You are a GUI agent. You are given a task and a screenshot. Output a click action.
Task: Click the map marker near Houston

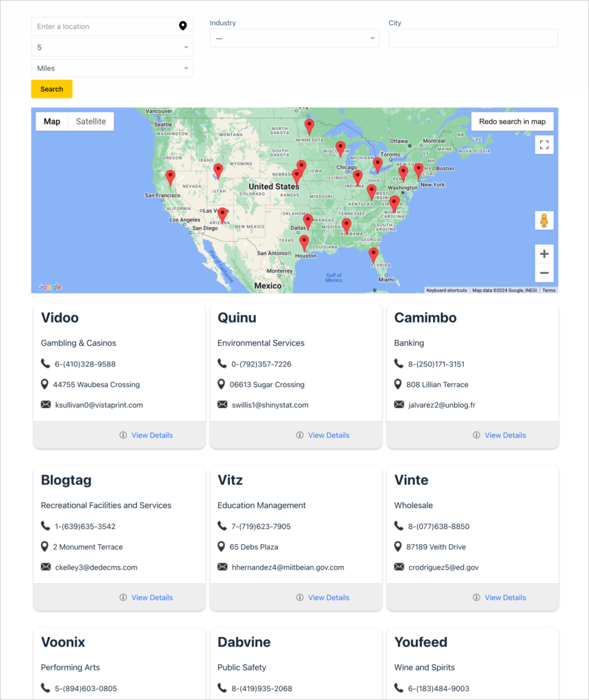304,243
